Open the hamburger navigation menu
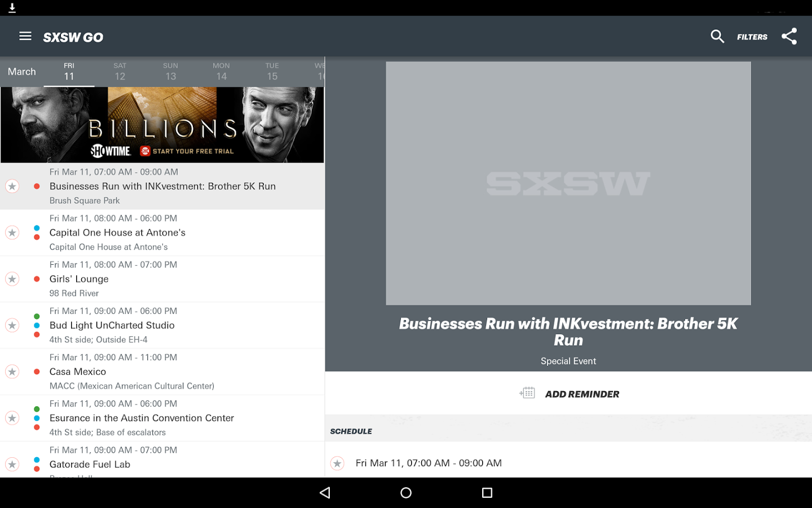The image size is (812, 508). point(25,36)
